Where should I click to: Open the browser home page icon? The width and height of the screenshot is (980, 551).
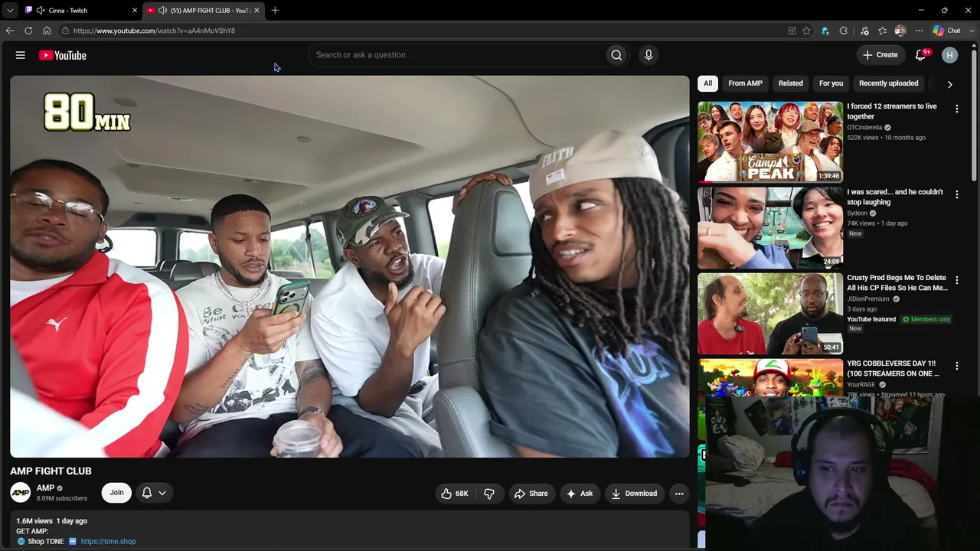(47, 31)
